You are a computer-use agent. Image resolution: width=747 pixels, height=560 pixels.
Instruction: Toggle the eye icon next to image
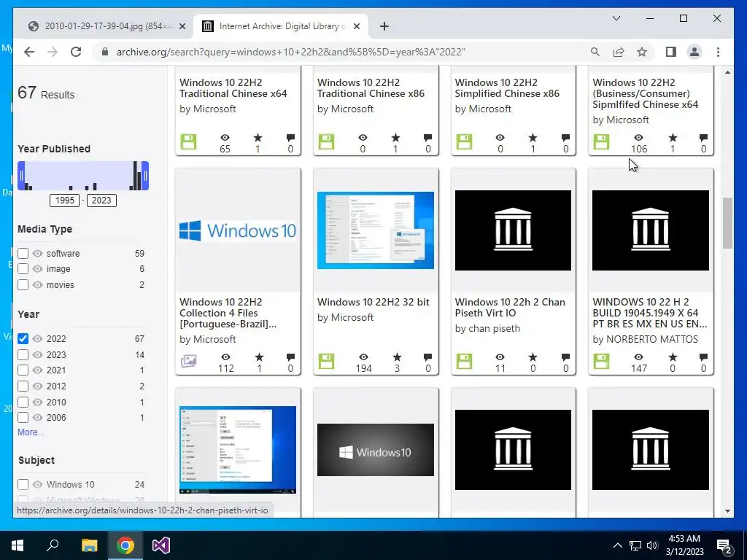pyautogui.click(x=38, y=268)
